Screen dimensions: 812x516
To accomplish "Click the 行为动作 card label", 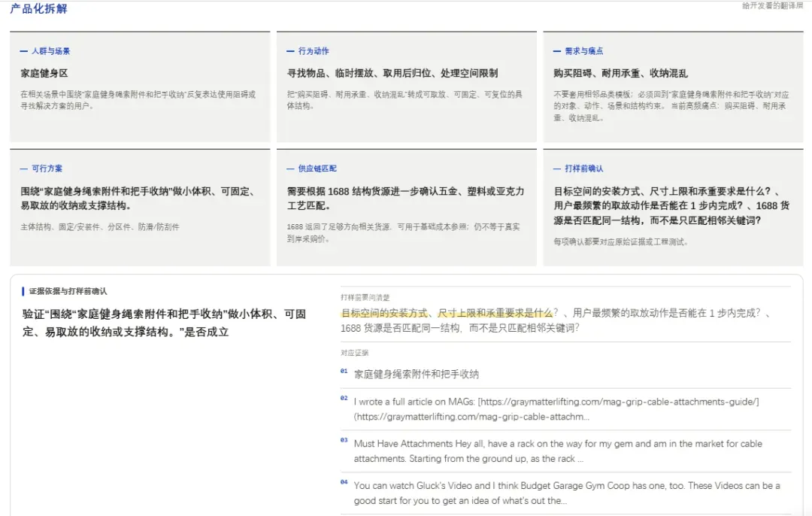I will 314,50.
